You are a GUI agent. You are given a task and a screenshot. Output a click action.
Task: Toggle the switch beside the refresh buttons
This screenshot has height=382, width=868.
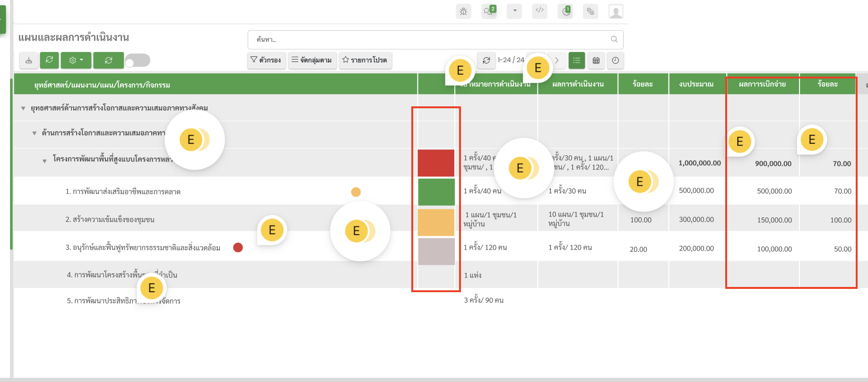138,61
